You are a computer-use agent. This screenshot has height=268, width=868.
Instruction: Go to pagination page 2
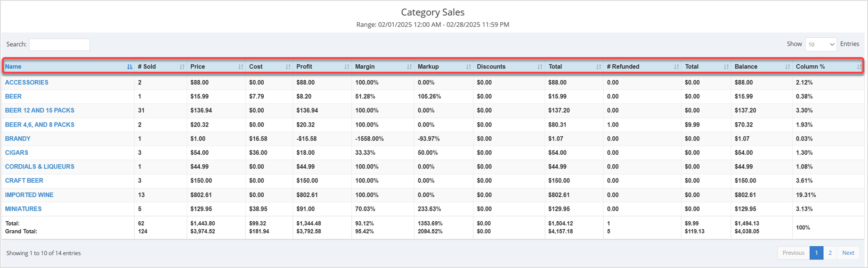click(830, 253)
